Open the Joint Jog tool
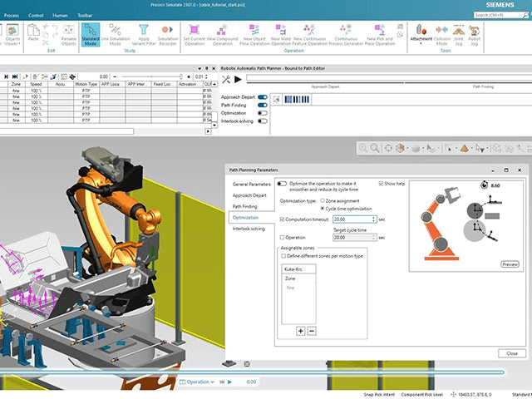Viewport: 532px width, 399px height. pyautogui.click(x=458, y=35)
